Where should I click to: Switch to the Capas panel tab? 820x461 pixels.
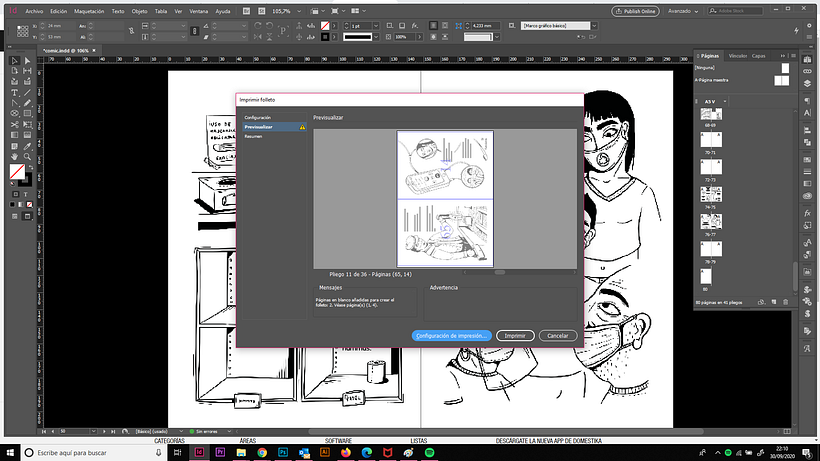click(759, 56)
